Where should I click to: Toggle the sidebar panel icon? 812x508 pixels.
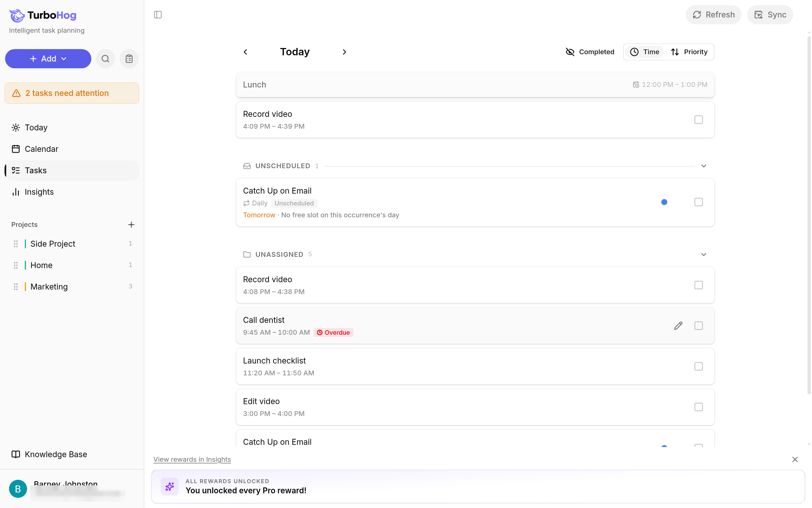click(158, 15)
